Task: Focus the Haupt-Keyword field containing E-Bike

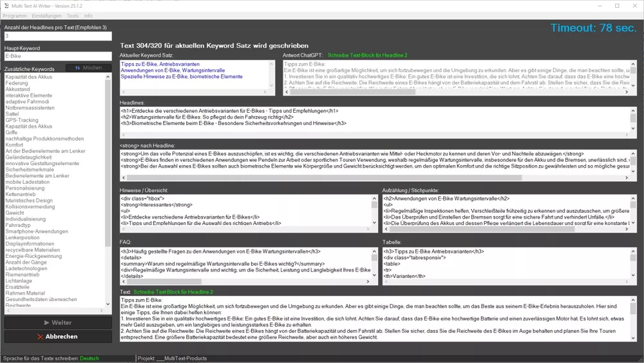Action: 58,56
